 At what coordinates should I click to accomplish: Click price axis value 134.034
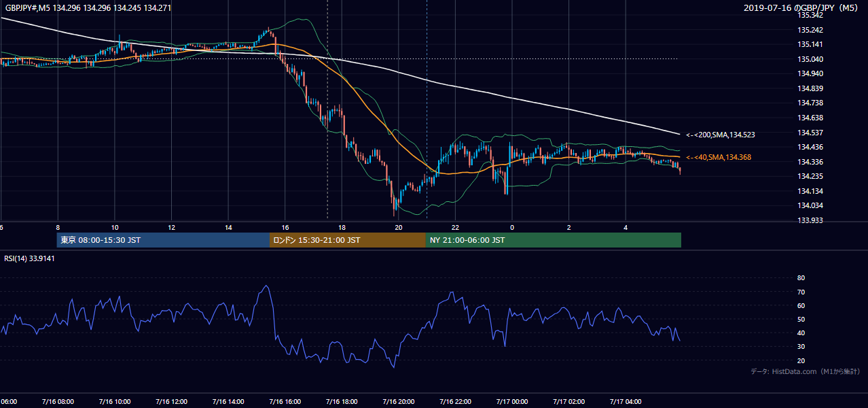click(810, 205)
